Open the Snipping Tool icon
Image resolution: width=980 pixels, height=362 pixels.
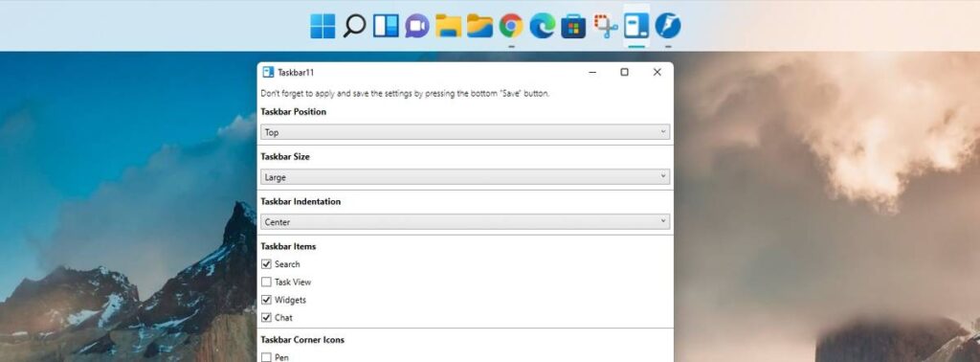[x=605, y=26]
